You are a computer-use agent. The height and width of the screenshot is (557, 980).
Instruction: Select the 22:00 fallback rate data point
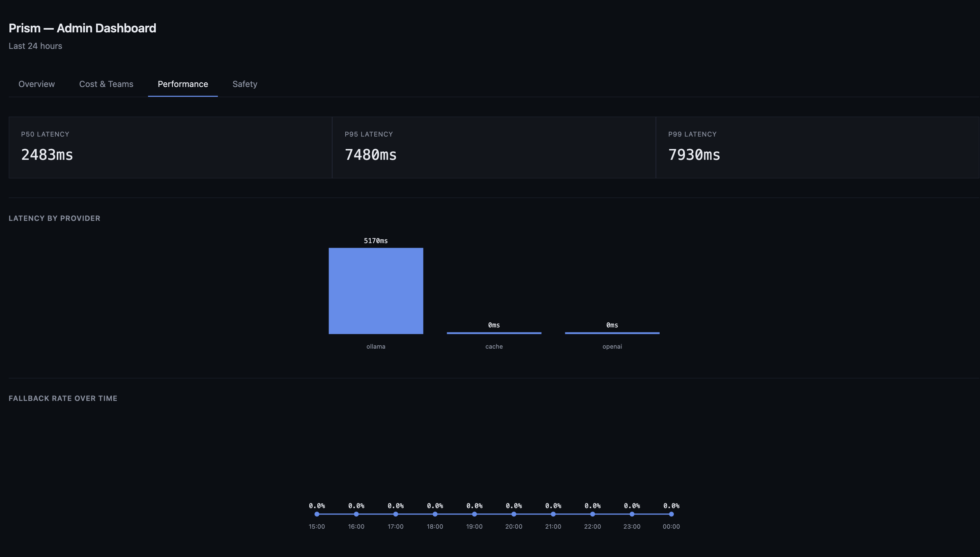coord(593,514)
